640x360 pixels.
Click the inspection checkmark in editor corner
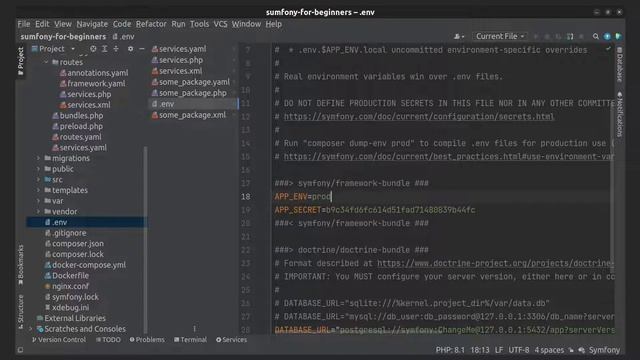coord(608,49)
